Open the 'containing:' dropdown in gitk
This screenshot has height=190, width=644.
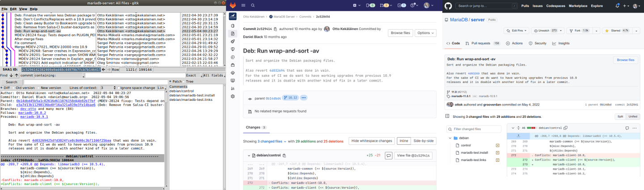[59, 76]
